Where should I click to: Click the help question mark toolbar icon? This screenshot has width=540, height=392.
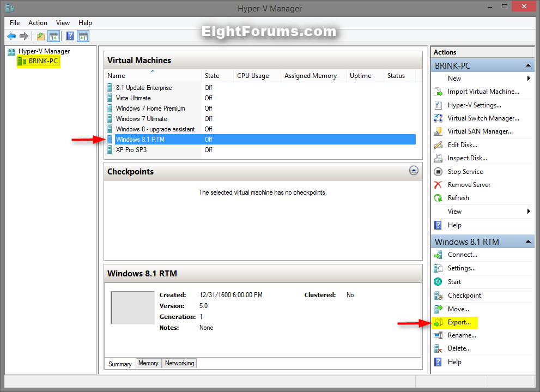click(69, 36)
